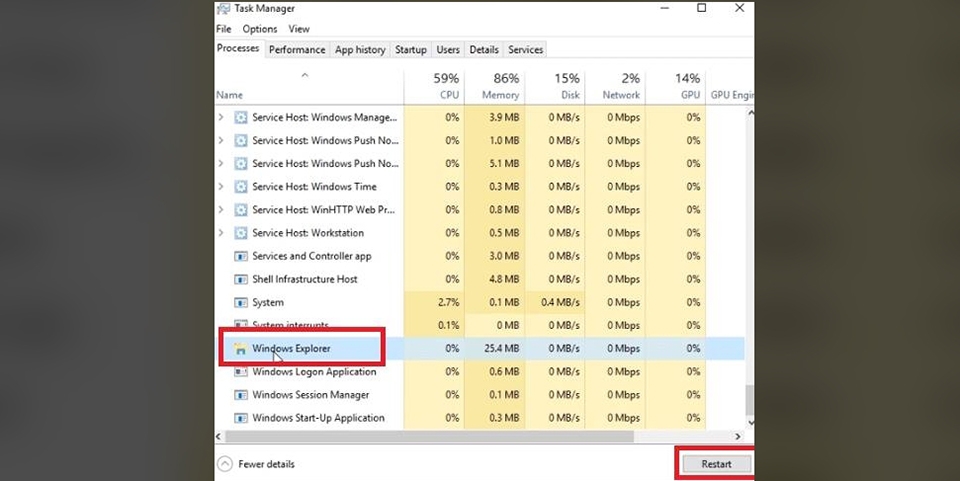Click the System process icon

[x=241, y=303]
